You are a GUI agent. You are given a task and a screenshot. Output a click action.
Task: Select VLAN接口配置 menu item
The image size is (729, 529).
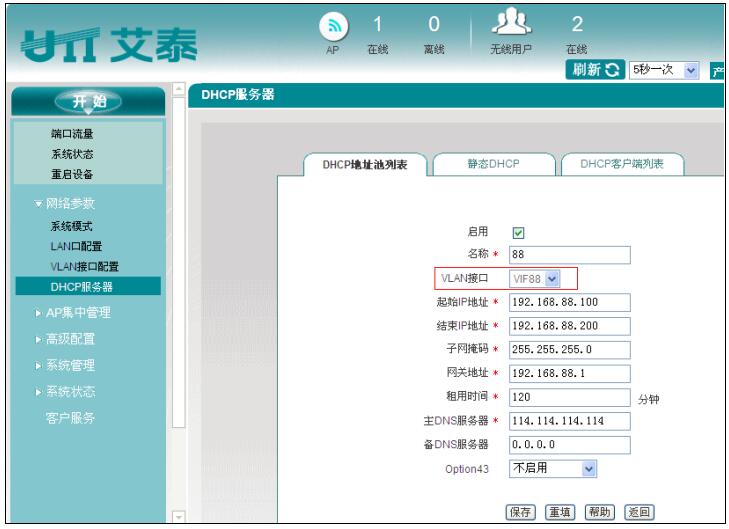(x=85, y=266)
